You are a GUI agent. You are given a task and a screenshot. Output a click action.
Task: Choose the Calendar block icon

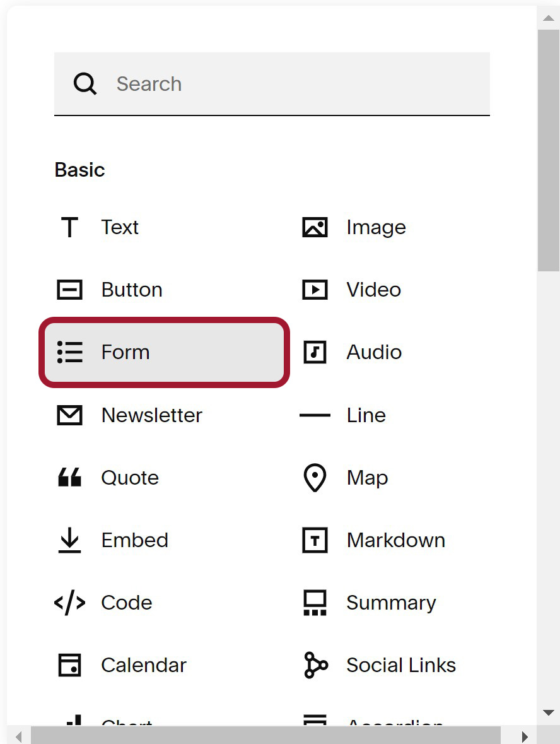tap(70, 664)
